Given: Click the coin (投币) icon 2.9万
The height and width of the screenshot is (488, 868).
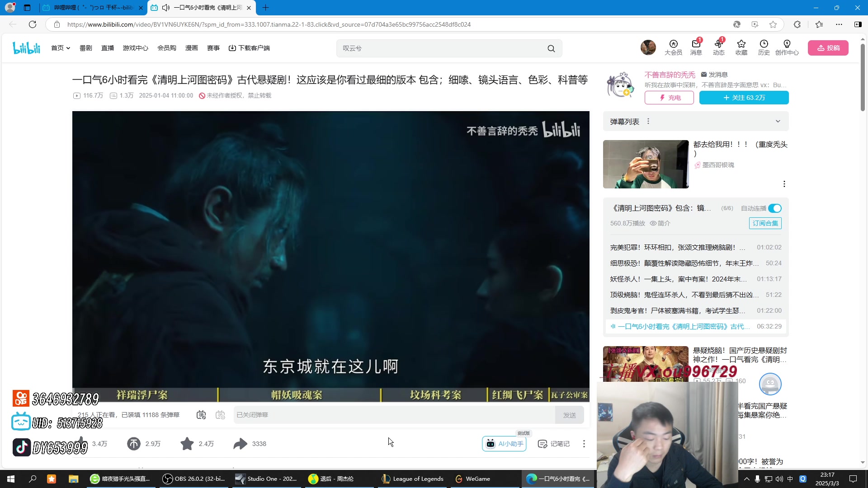Looking at the screenshot, I should (134, 444).
